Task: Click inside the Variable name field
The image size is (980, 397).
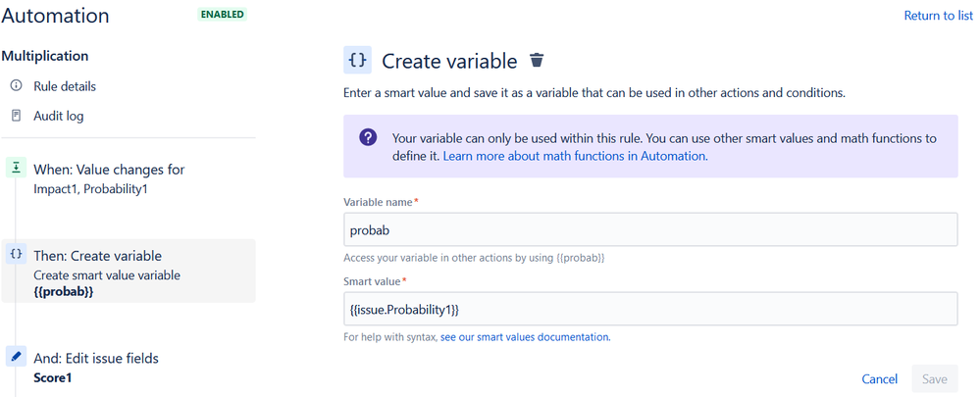Action: point(649,230)
